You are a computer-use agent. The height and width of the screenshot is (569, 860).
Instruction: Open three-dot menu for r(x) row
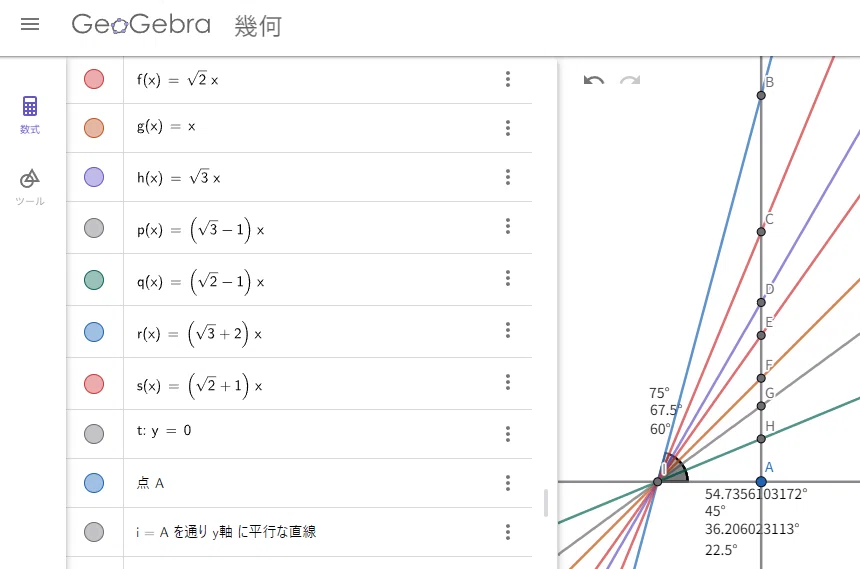pyautogui.click(x=508, y=330)
